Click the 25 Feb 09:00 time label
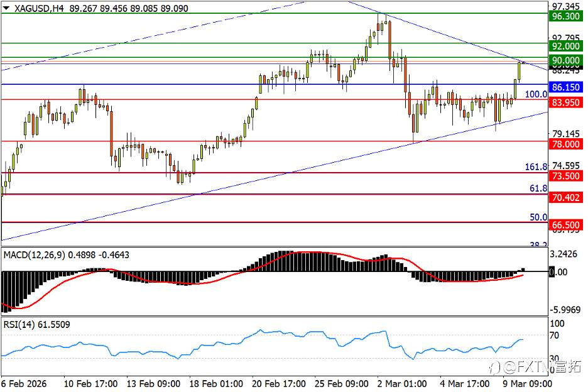This screenshot has width=588, height=392. 341,384
